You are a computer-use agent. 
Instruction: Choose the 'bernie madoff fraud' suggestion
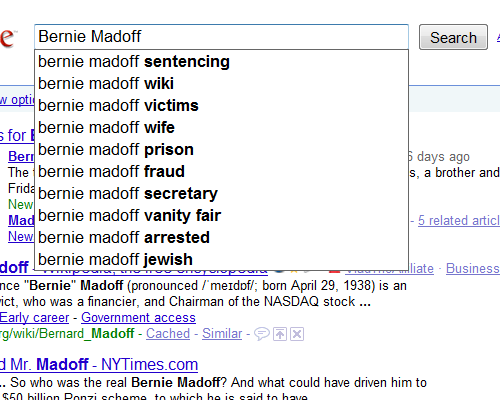point(221,172)
